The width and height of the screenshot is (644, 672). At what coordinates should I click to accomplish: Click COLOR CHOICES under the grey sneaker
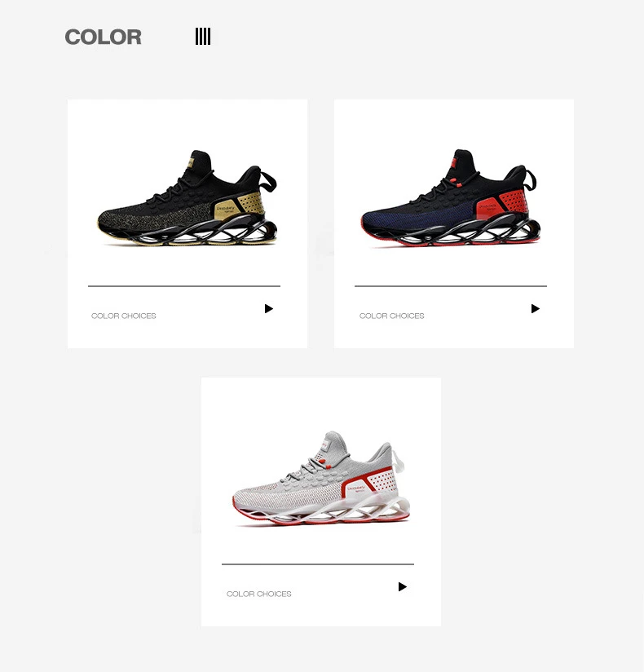258,594
